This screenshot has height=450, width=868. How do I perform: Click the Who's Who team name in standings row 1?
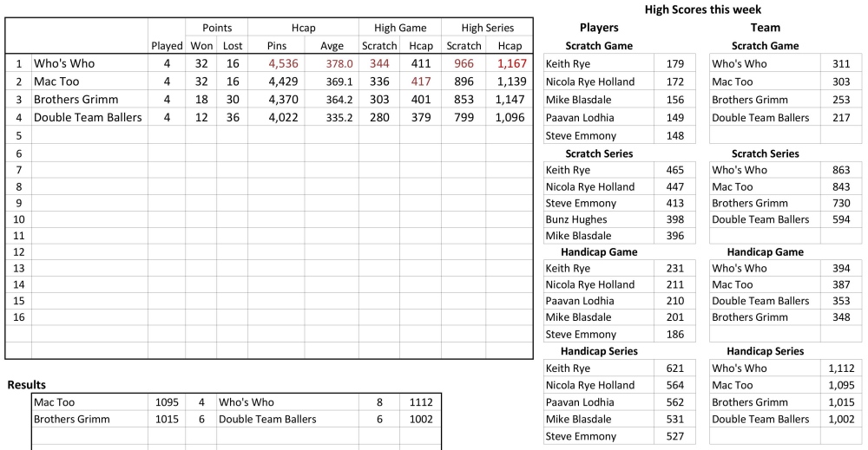(x=64, y=63)
